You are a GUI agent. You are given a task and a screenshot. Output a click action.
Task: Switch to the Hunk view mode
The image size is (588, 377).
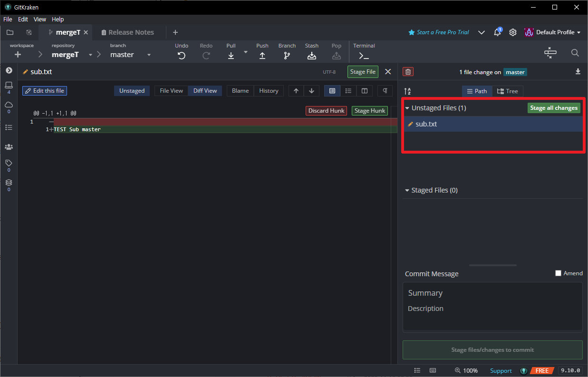click(x=332, y=91)
